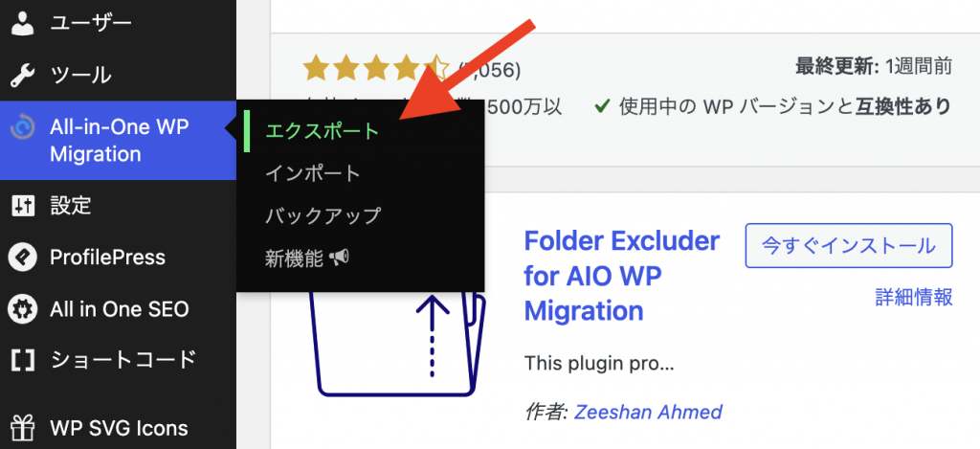980x449 pixels.
Task: Open 新機能 entry with megaphone
Action: click(x=307, y=257)
